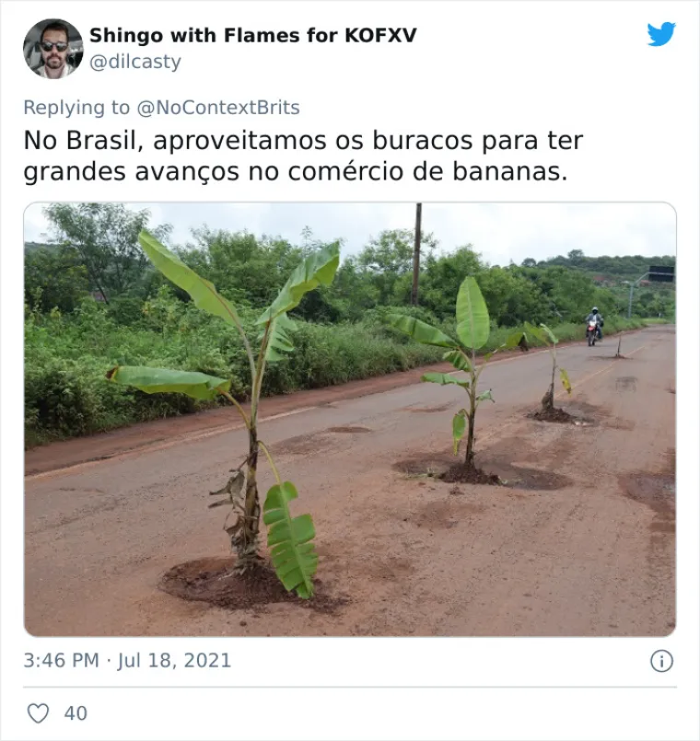Click the motorcyclist in the photo
Screen dimensions: 700x741
(594, 326)
